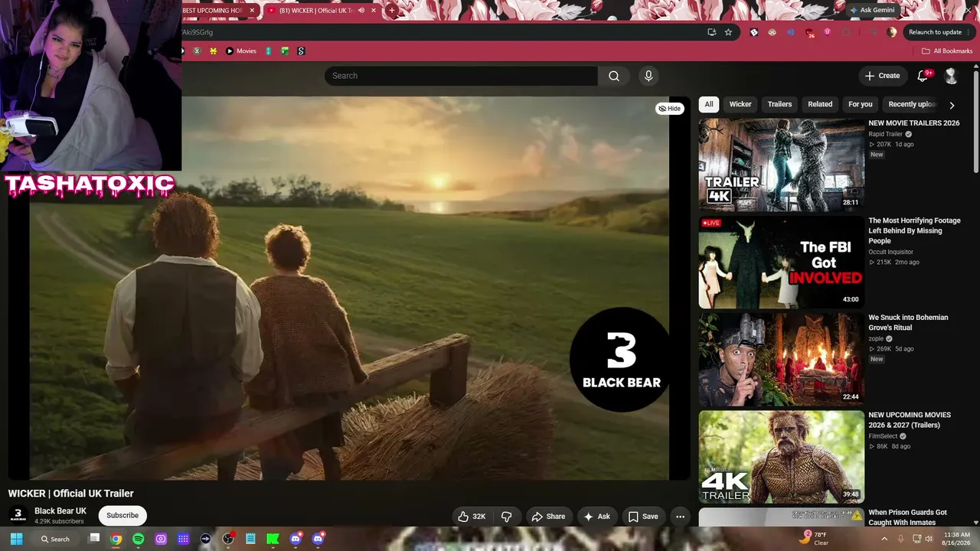Click the sparkle Ask button under the video

(x=596, y=517)
